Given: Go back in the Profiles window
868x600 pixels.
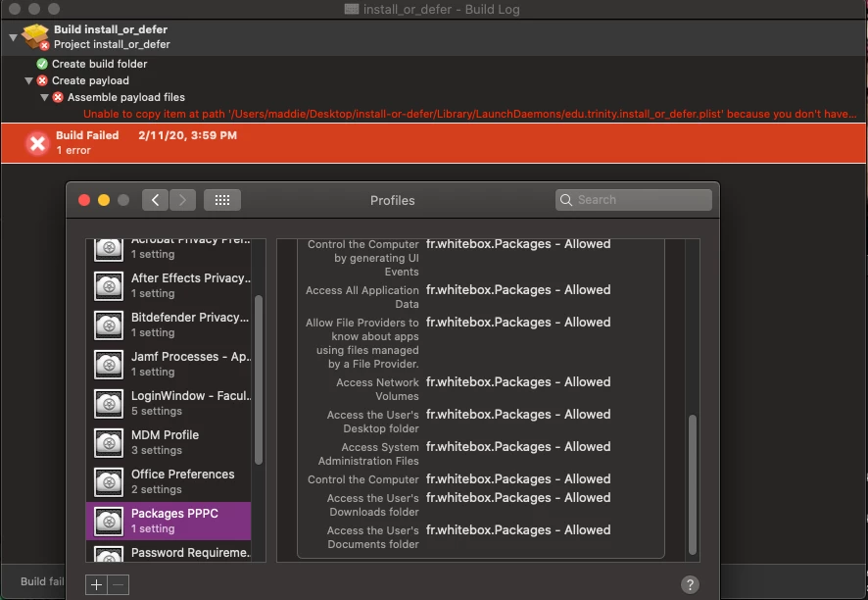Looking at the screenshot, I should 155,200.
